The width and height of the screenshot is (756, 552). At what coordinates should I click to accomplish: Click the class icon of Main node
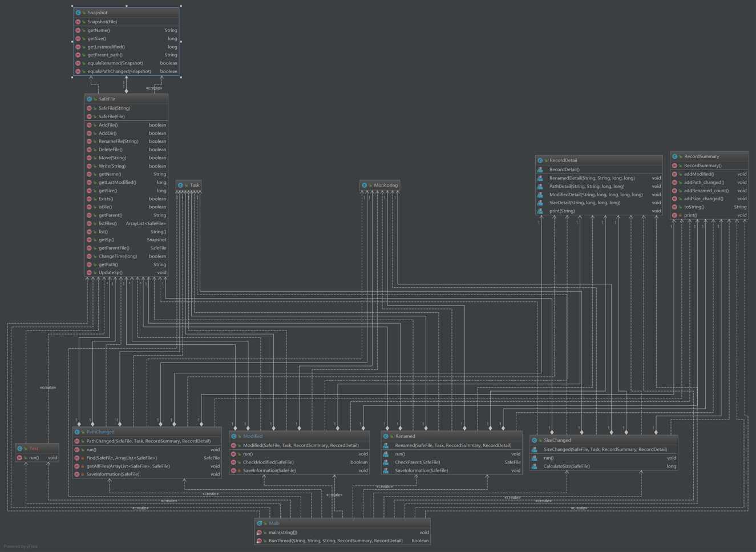click(x=259, y=523)
